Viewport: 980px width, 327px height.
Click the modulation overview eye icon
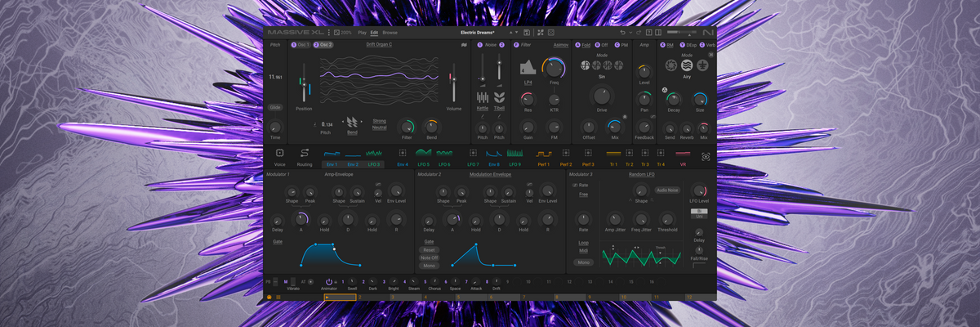point(705,155)
